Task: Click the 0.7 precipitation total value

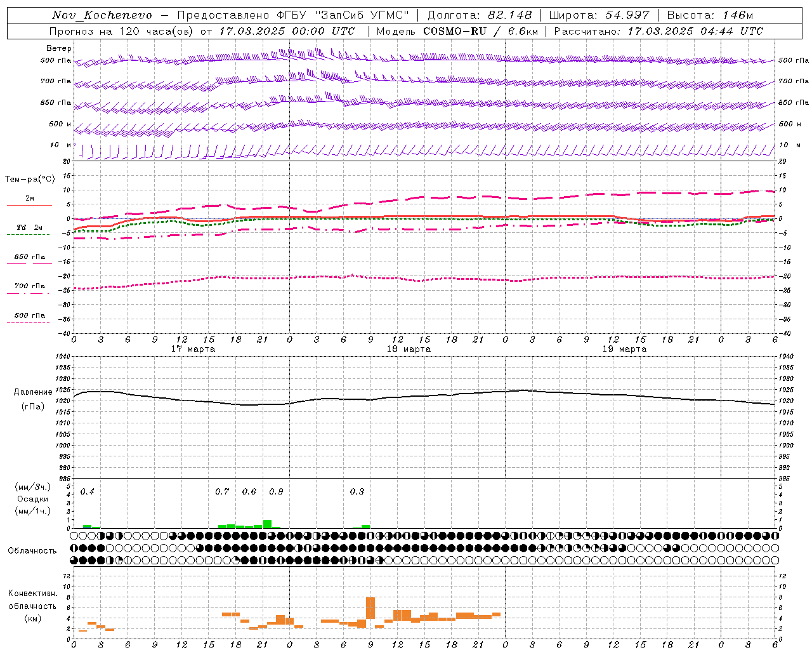Action: click(222, 492)
